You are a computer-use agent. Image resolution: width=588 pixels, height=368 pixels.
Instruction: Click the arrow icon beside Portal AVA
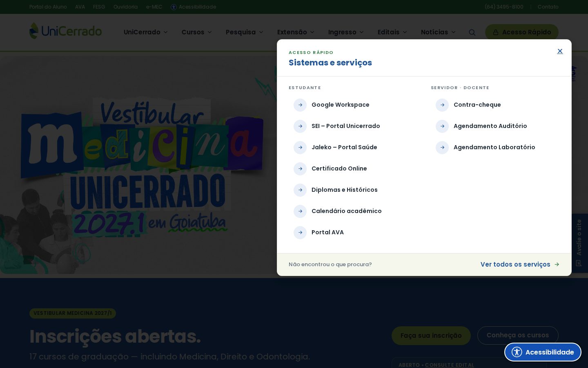300,233
